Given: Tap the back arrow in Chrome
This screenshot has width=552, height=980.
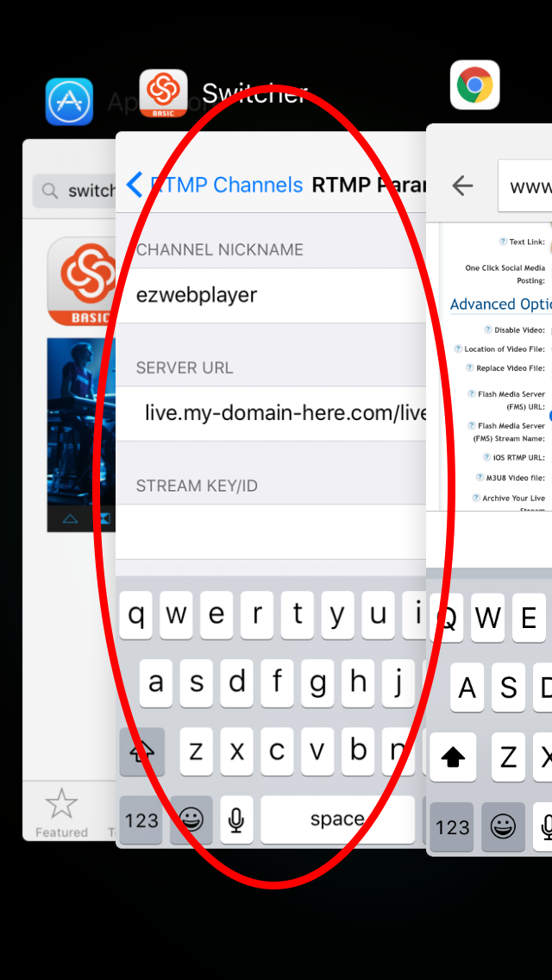Looking at the screenshot, I should coord(462,185).
